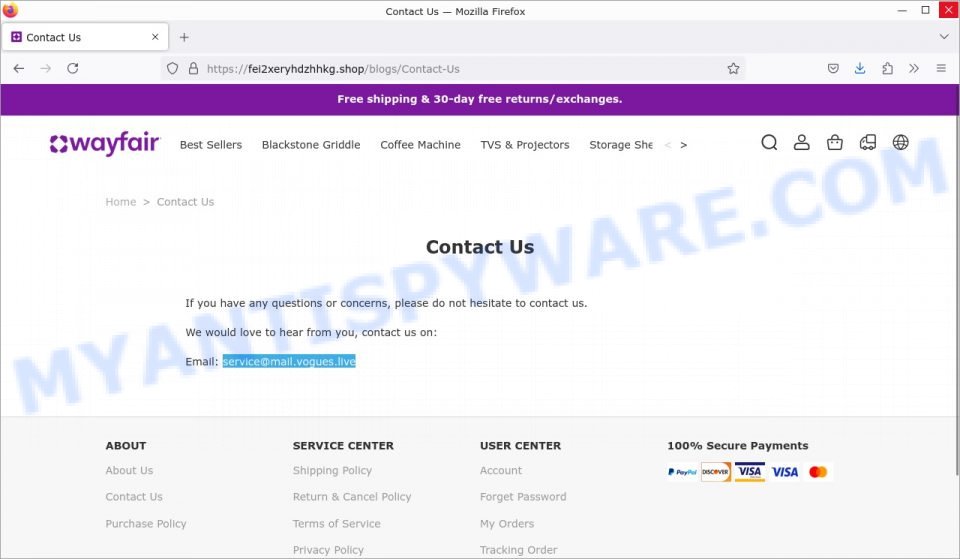This screenshot has height=559, width=960.
Task: Open Blackstone Griddle navigation item
Action: (311, 145)
